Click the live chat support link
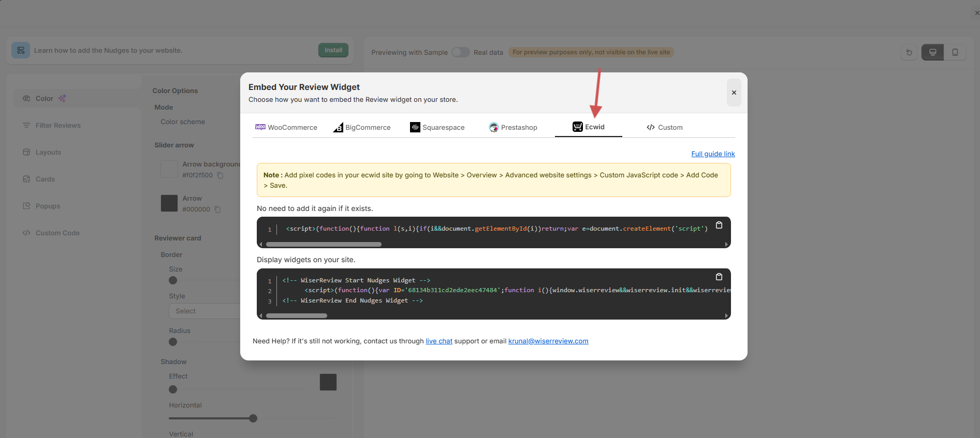 tap(438, 341)
